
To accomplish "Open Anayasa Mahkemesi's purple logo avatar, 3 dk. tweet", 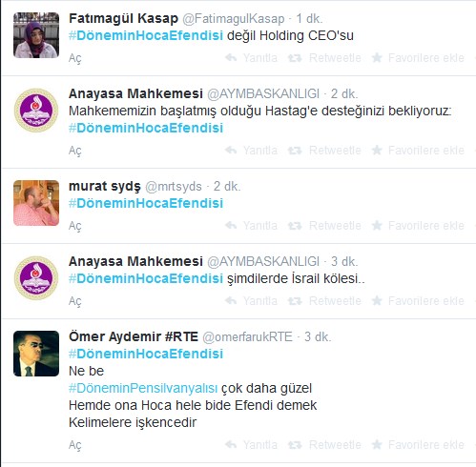I will pos(36,278).
